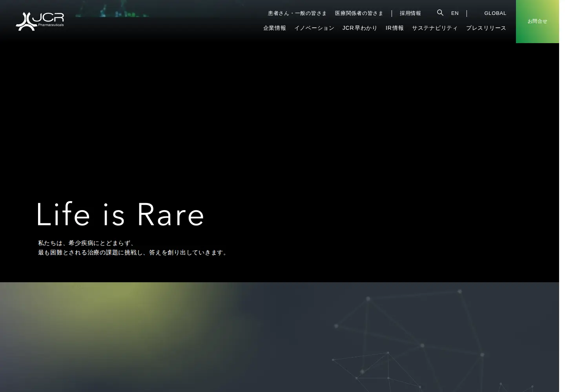Switch language to EN
Viewport: 565px width, 392px height.
tap(455, 13)
